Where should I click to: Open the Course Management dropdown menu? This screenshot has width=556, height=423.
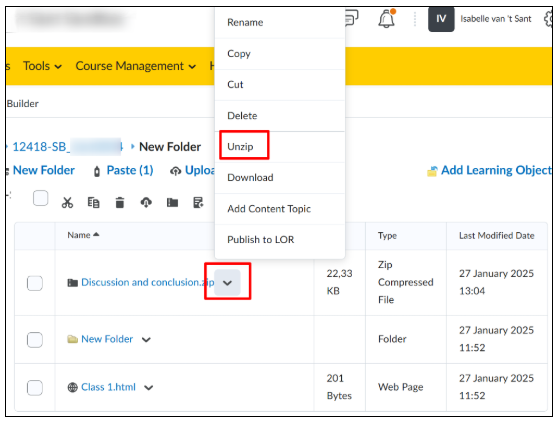click(x=135, y=66)
